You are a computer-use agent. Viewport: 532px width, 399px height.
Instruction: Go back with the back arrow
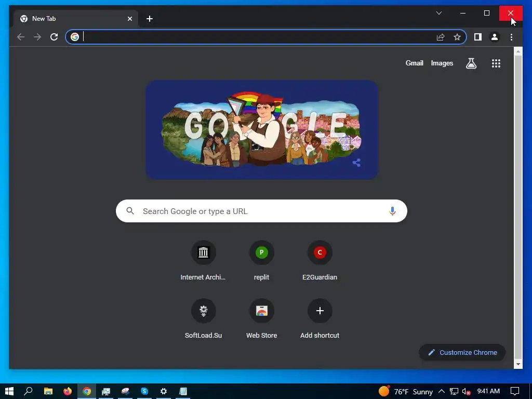point(21,37)
